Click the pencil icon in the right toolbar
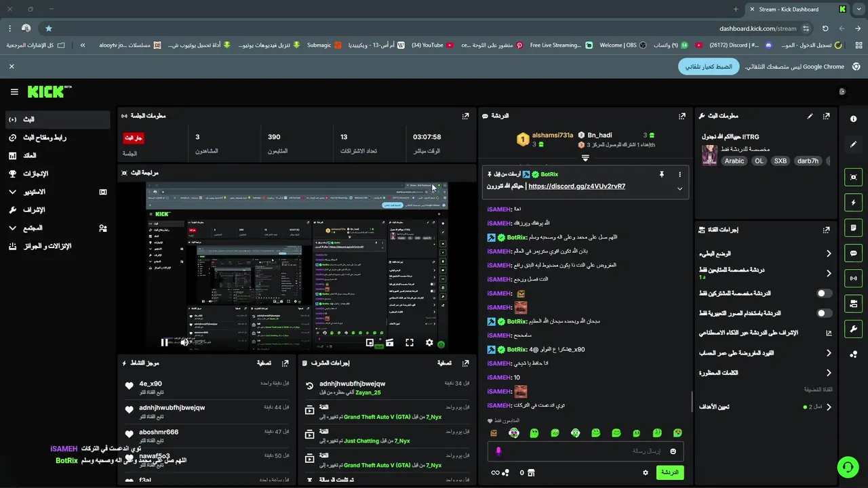 pyautogui.click(x=853, y=144)
